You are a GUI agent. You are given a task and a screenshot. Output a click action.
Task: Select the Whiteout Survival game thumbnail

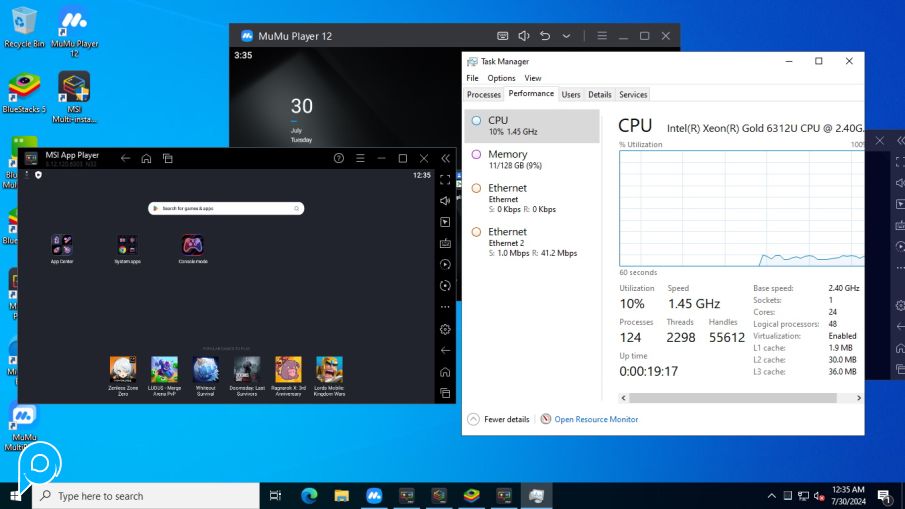pyautogui.click(x=206, y=370)
